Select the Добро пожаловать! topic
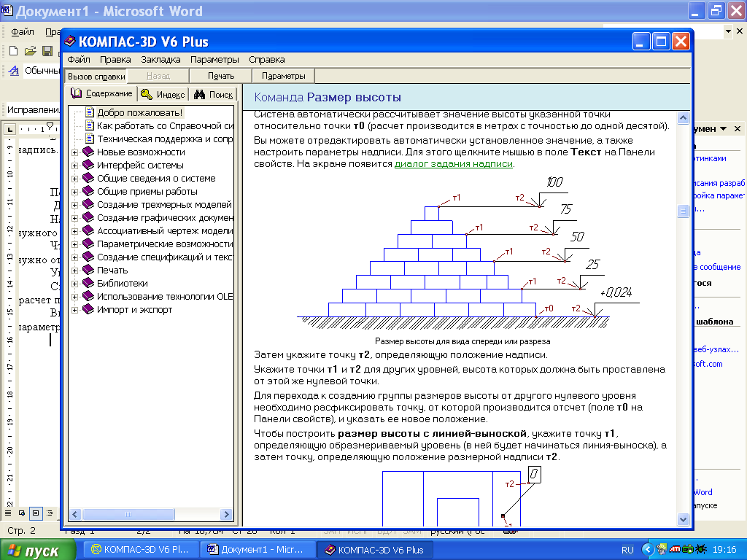Image resolution: width=747 pixels, height=560 pixels. 139,112
